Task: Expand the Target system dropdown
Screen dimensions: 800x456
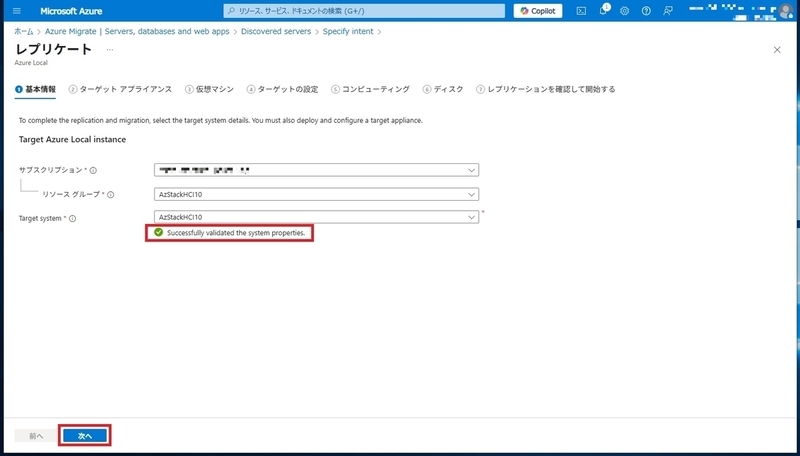Action: (x=316, y=217)
